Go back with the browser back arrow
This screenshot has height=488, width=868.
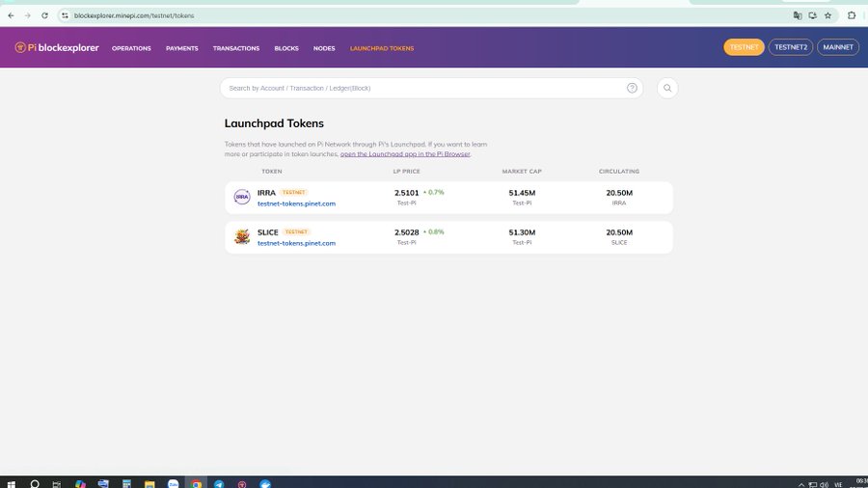tap(11, 15)
